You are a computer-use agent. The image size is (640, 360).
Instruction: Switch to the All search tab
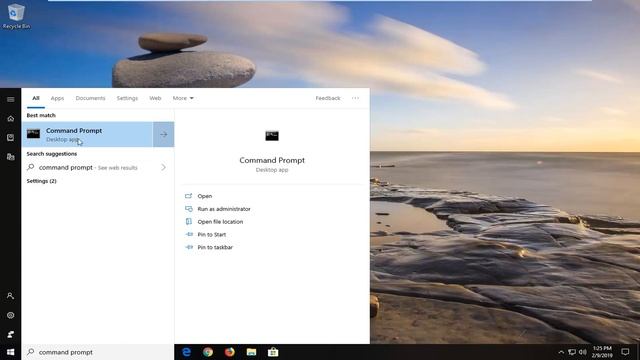[36, 98]
